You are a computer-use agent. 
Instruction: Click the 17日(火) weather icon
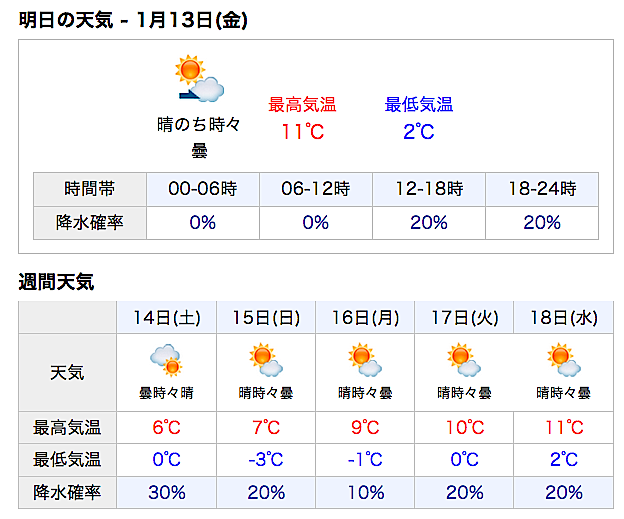point(464,360)
